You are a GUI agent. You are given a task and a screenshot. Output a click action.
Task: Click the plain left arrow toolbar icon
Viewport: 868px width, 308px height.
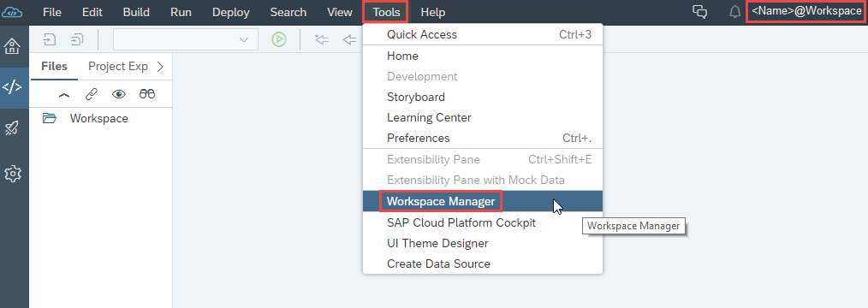tap(349, 39)
